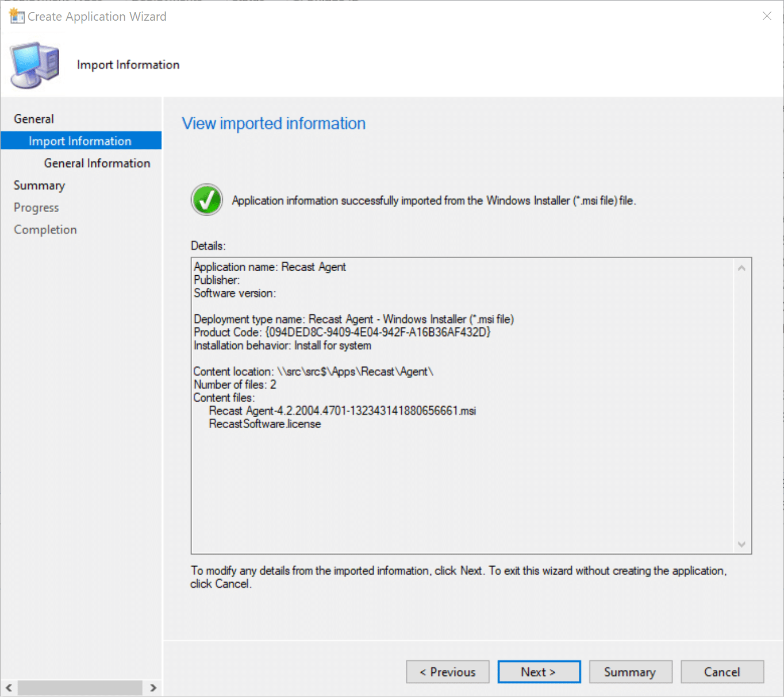Select the Completion step in sidebar

45,229
